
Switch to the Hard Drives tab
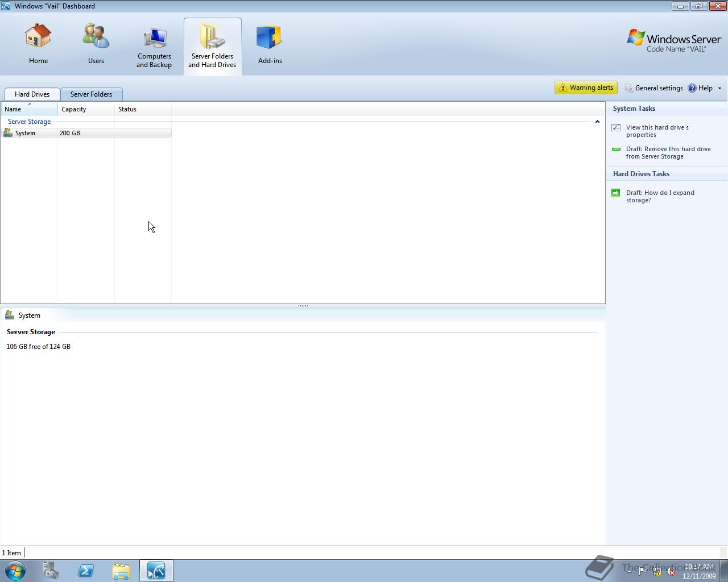[x=32, y=94]
